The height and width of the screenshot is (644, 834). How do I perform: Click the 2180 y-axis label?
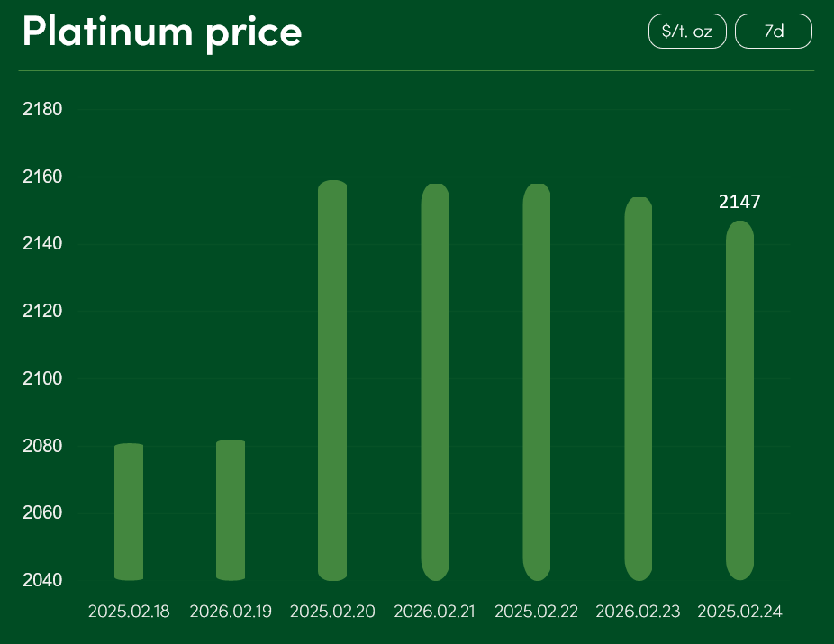[42, 110]
